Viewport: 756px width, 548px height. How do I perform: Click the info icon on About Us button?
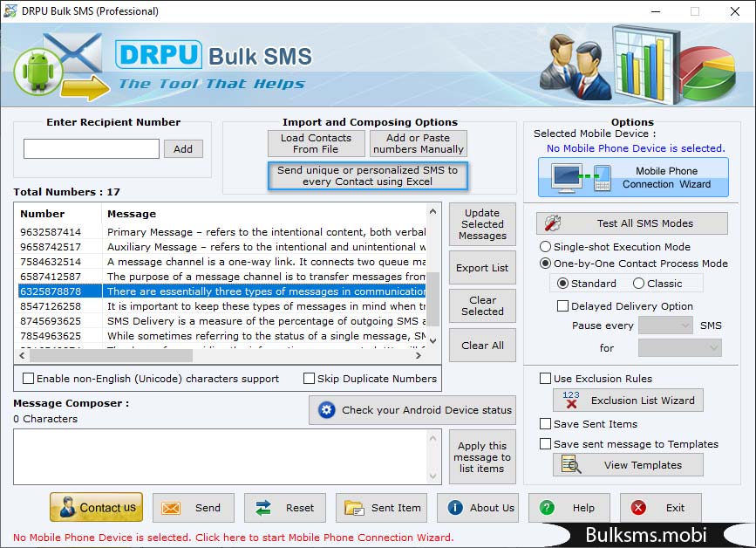click(x=455, y=508)
